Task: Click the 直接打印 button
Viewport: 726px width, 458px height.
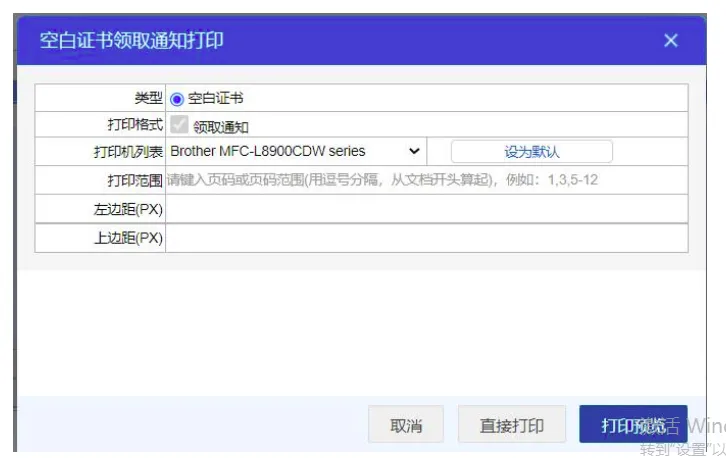Action: [512, 424]
